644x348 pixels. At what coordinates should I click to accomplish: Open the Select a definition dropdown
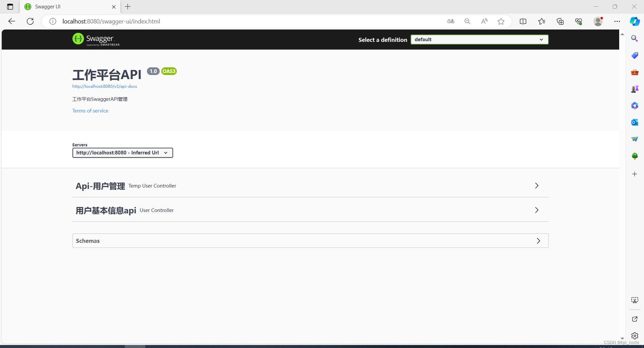[479, 40]
